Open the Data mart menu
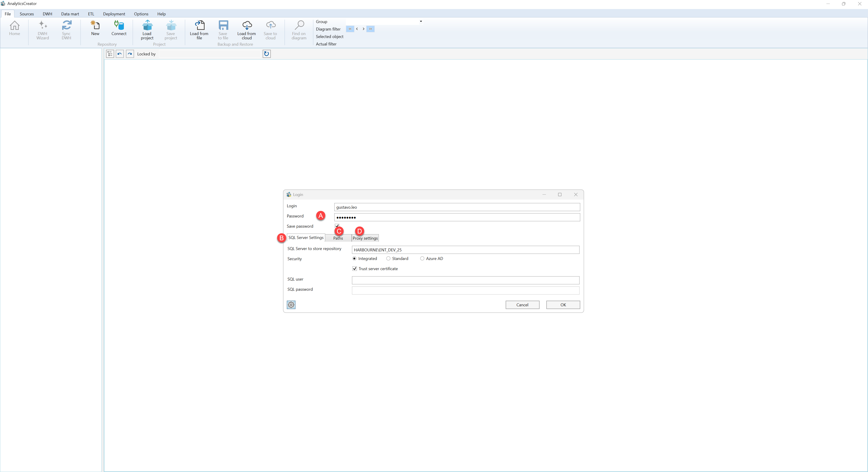This screenshot has width=868, height=472. click(70, 14)
